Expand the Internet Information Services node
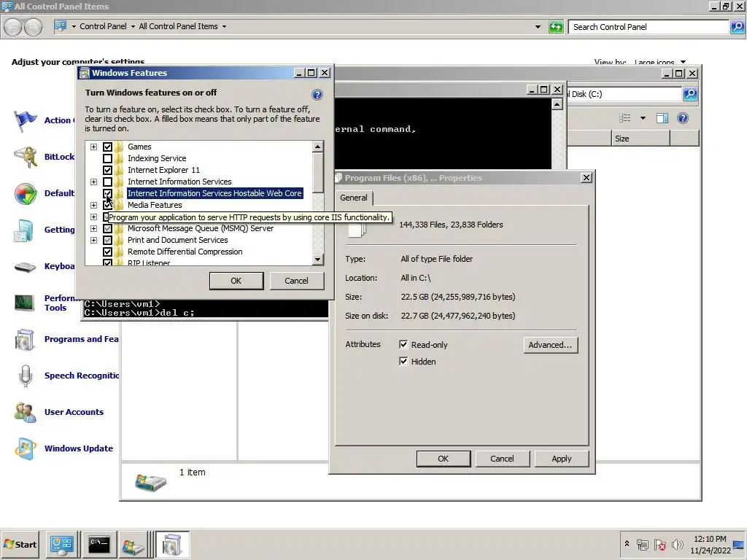The height and width of the screenshot is (560, 747). click(94, 182)
